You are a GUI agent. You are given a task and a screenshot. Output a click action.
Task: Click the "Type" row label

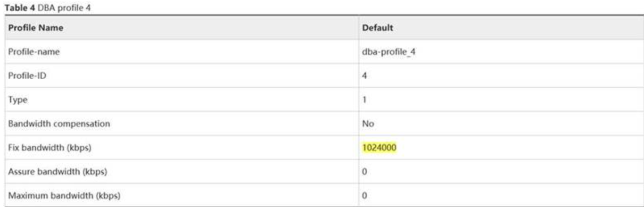pos(16,99)
